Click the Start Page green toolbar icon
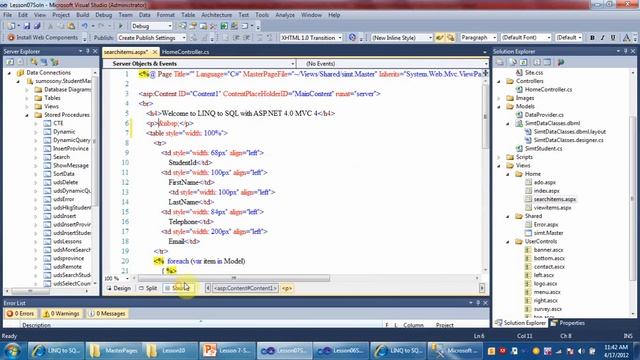 224,26
